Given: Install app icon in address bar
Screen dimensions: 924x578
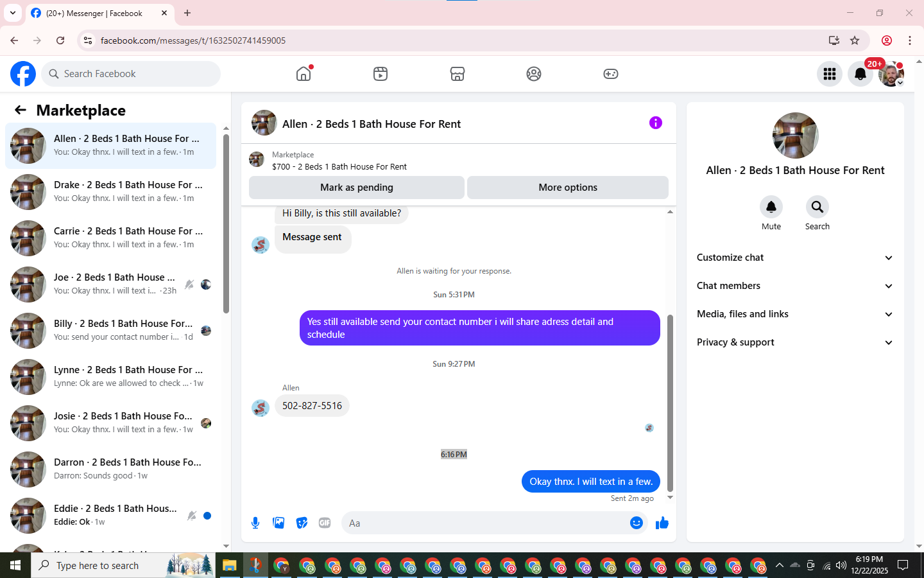Looking at the screenshot, I should coord(834,40).
